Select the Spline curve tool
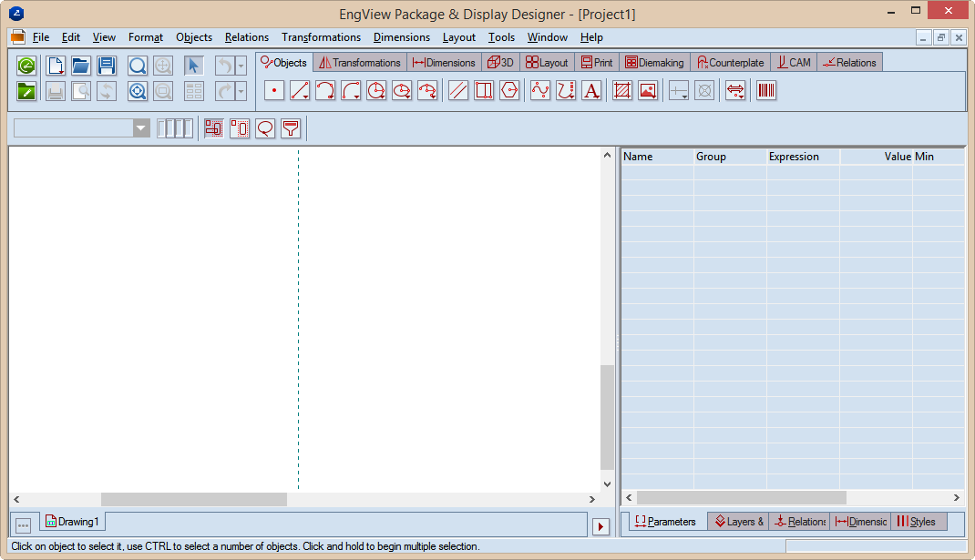Screen dimensions: 975x560 (x=540, y=90)
